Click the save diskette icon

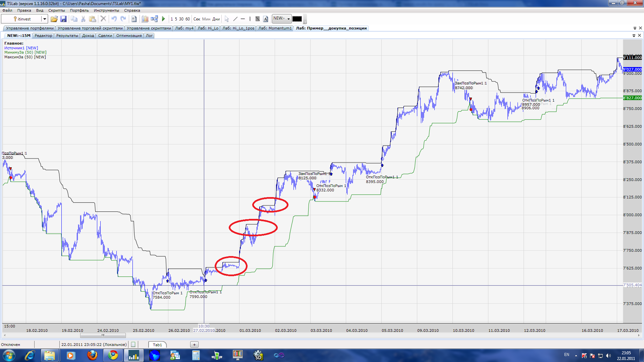[63, 19]
